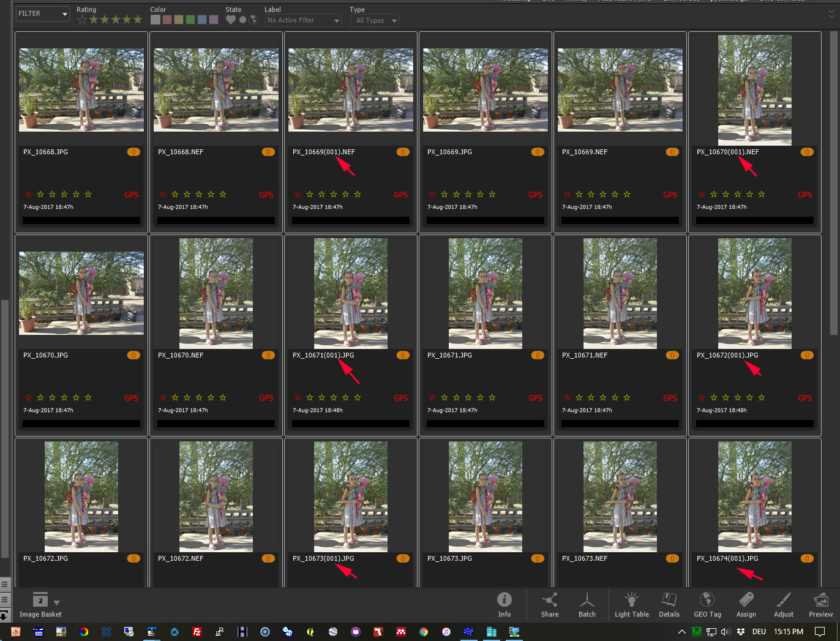The image size is (840, 641).
Task: Click the vertical scrollbar on the right
Action: (833, 184)
